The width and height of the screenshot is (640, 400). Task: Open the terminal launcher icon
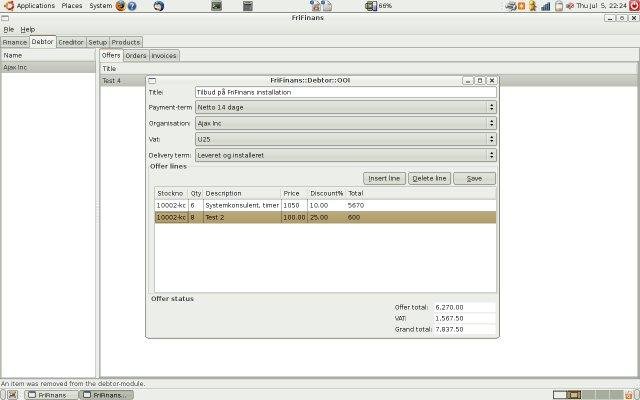coord(216,6)
